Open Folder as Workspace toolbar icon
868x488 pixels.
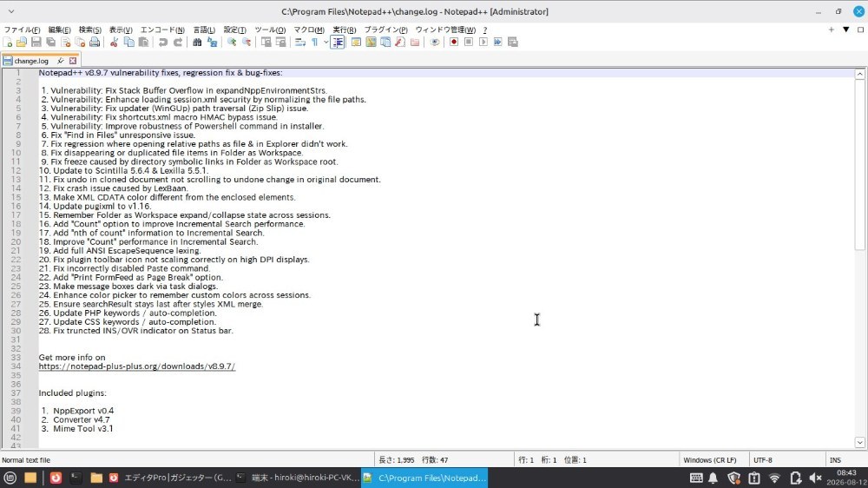(x=415, y=42)
